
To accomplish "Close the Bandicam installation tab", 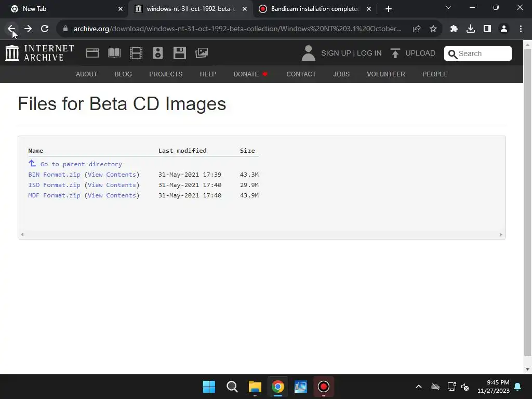I will (x=369, y=9).
